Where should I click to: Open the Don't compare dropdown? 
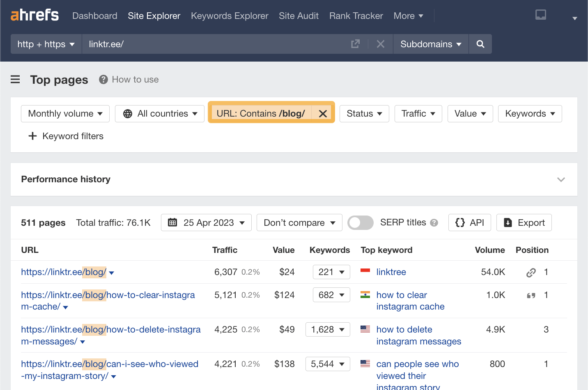(299, 222)
